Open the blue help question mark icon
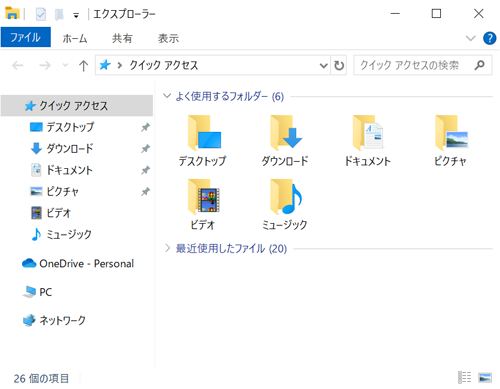 click(489, 38)
